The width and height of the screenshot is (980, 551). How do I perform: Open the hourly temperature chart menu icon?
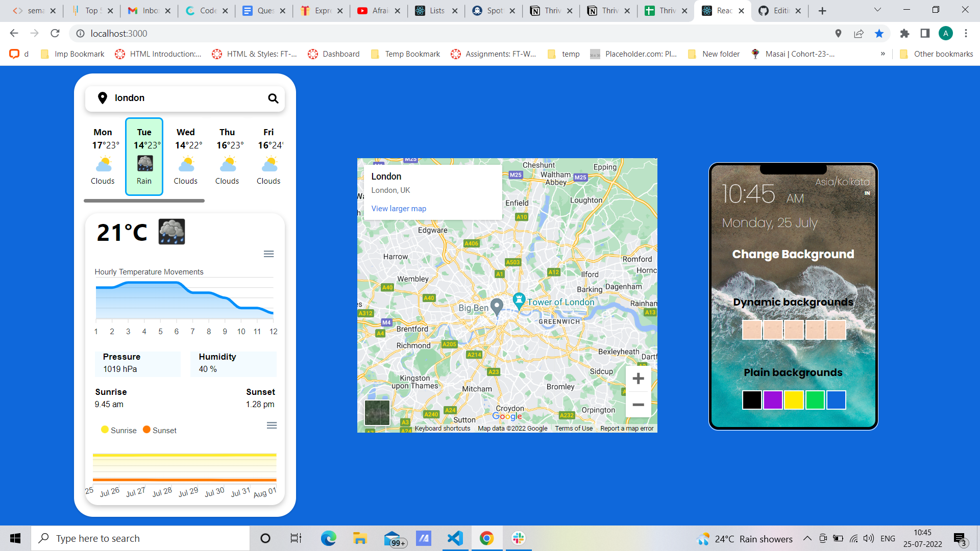coord(268,254)
